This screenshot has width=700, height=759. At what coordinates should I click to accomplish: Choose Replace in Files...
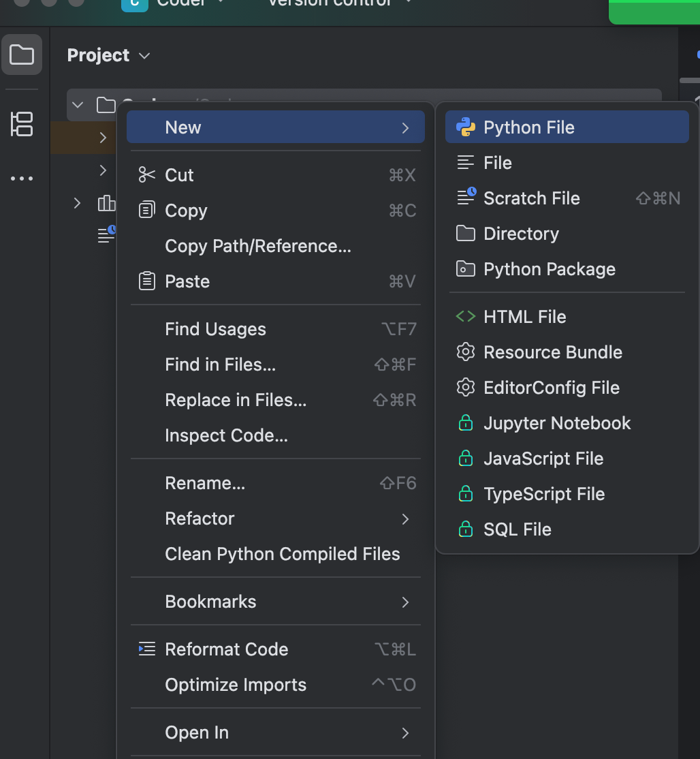pos(276,400)
